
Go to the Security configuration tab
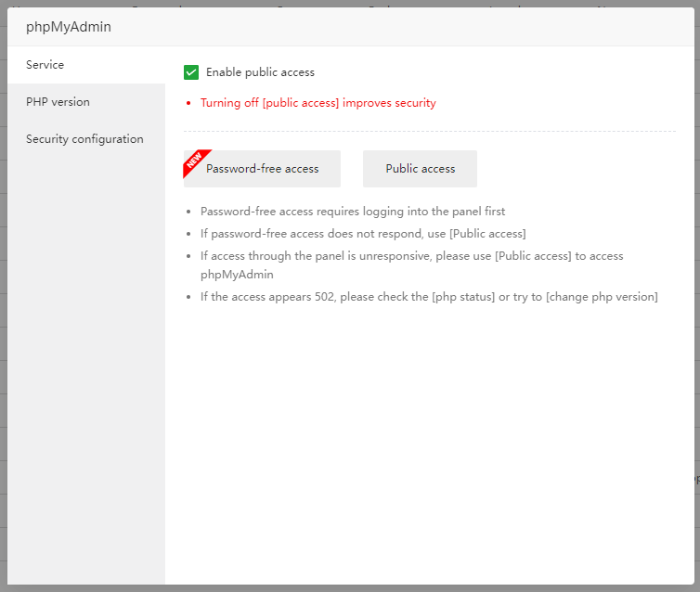click(84, 139)
